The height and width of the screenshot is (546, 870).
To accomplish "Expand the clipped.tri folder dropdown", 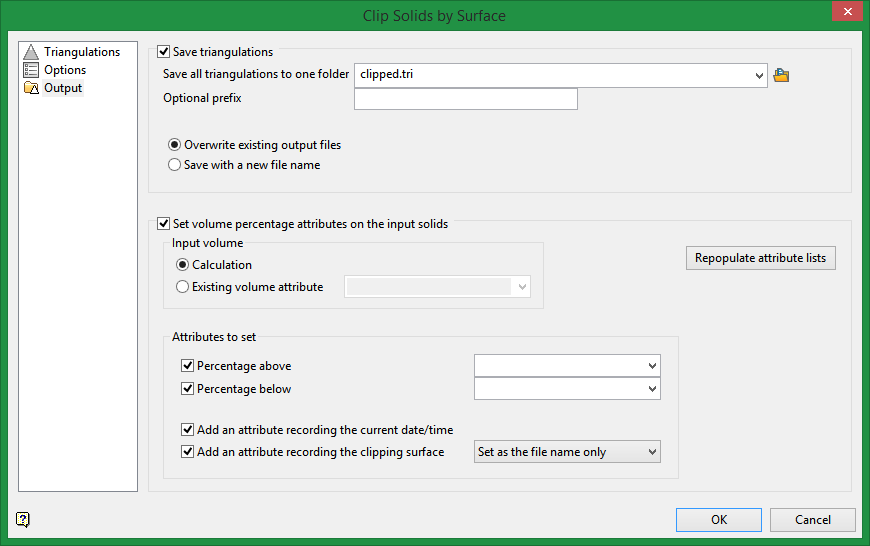I will tap(759, 75).
